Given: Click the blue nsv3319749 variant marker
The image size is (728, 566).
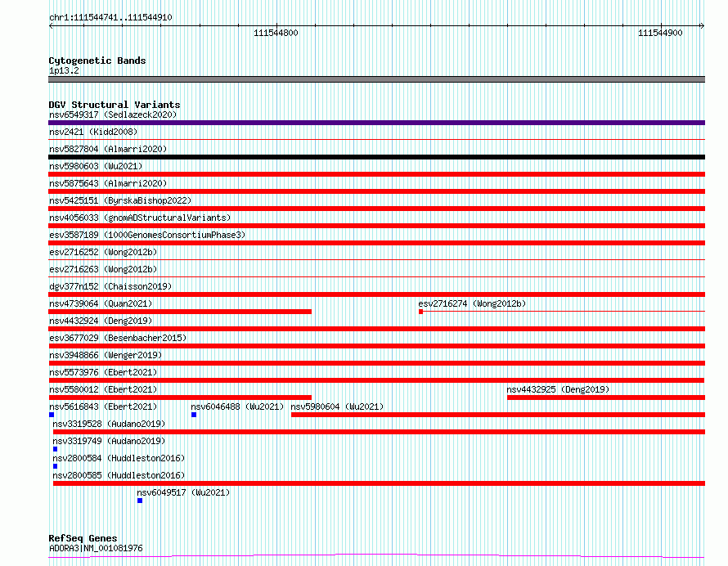Looking at the screenshot, I should (56, 449).
